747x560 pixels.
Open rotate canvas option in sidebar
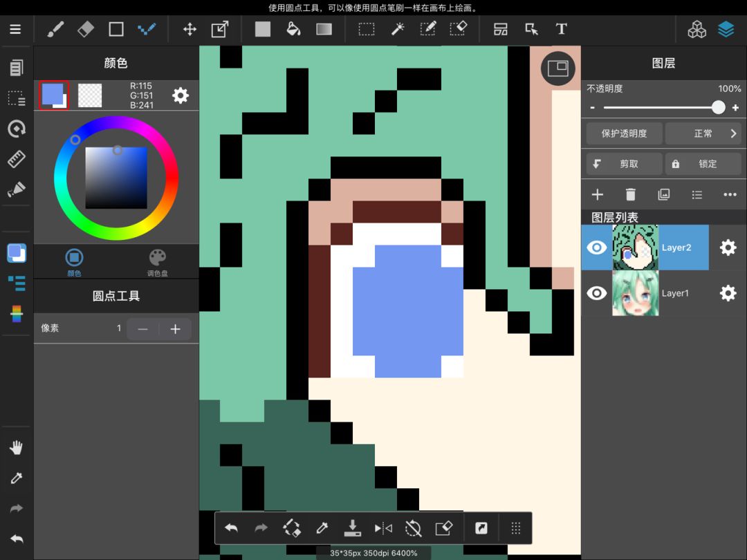[x=16, y=129]
